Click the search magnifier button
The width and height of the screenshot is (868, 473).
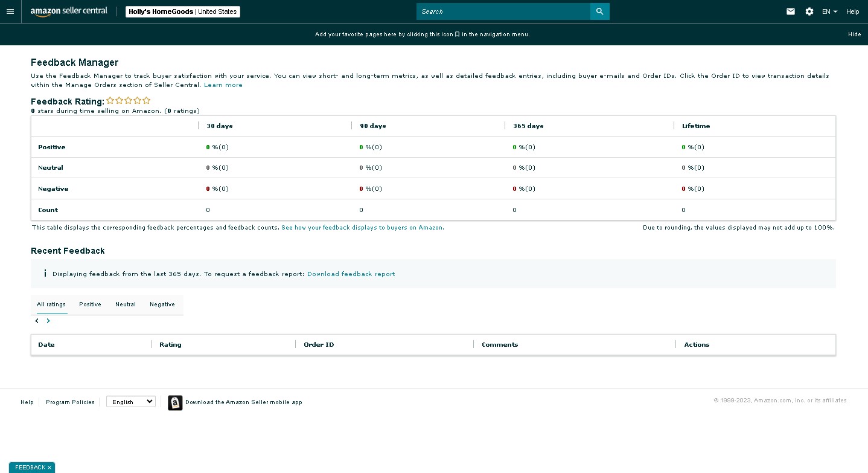(x=599, y=11)
